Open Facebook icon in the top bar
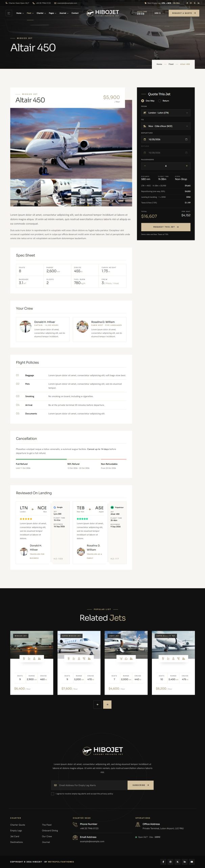Viewport: 205px width, 868px height. (187, 3)
